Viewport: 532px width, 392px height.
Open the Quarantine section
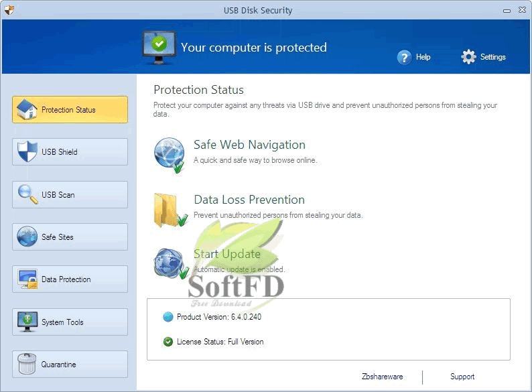tap(70, 364)
